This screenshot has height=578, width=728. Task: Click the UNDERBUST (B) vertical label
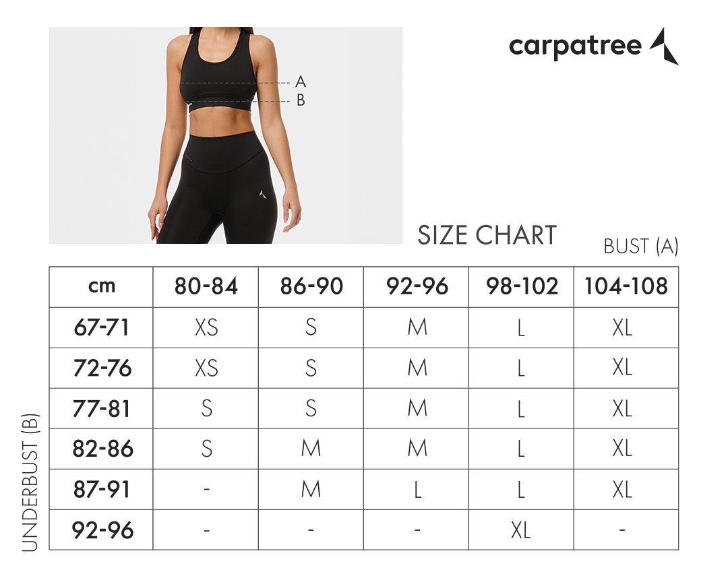point(31,482)
